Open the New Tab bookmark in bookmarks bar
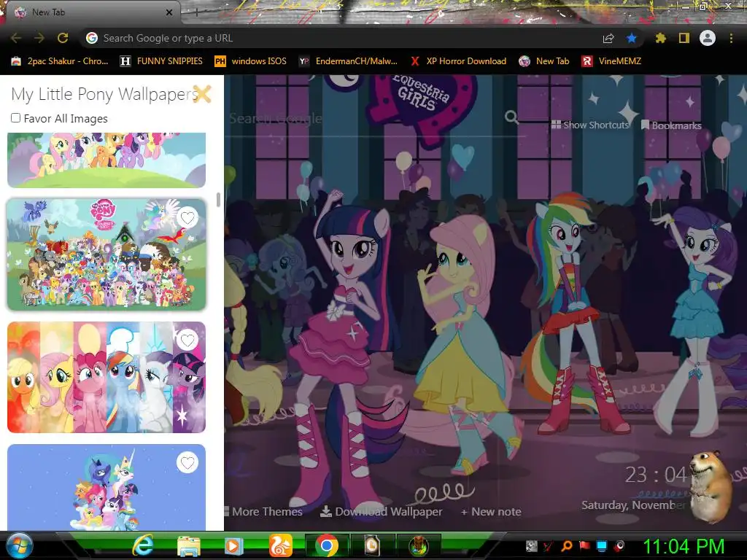This screenshot has width=747, height=560. tap(544, 61)
